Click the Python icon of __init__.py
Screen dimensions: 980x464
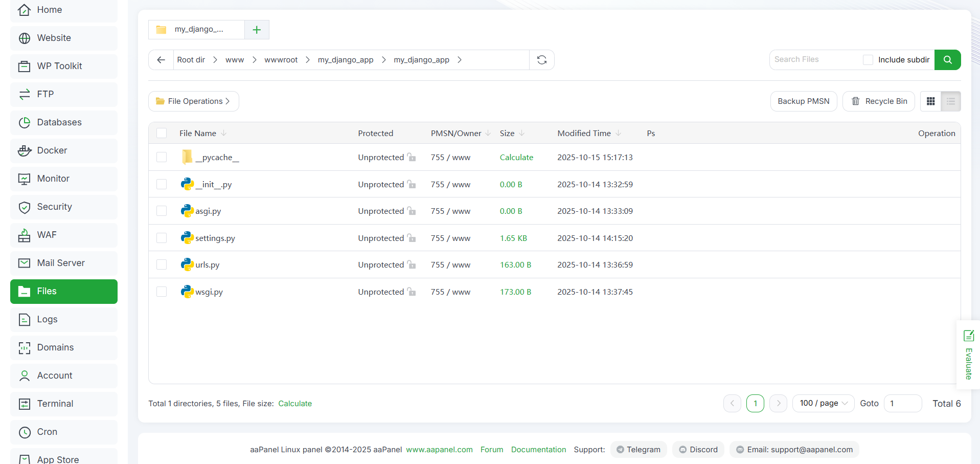(187, 184)
